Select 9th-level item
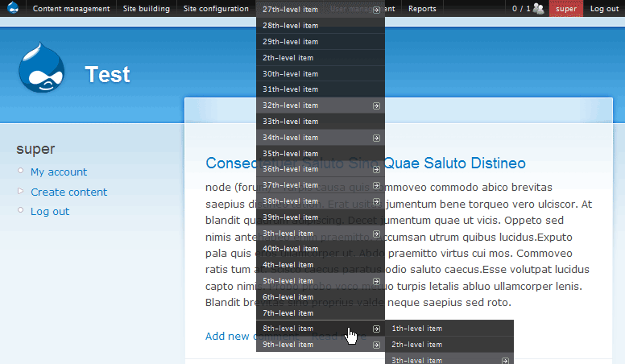The height and width of the screenshot is (364, 625). pos(321,345)
